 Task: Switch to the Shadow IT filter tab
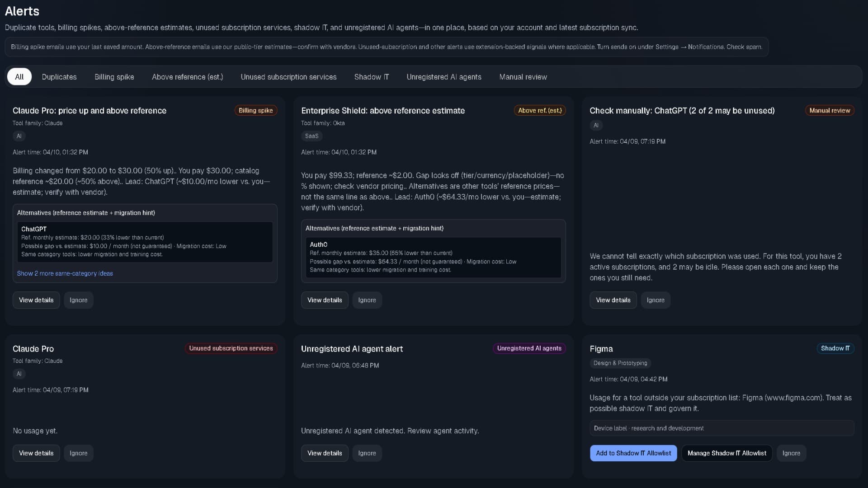(371, 77)
